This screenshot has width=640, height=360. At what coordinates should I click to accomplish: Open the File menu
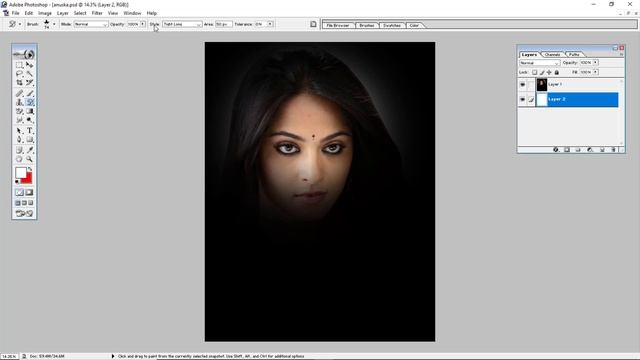[16, 13]
